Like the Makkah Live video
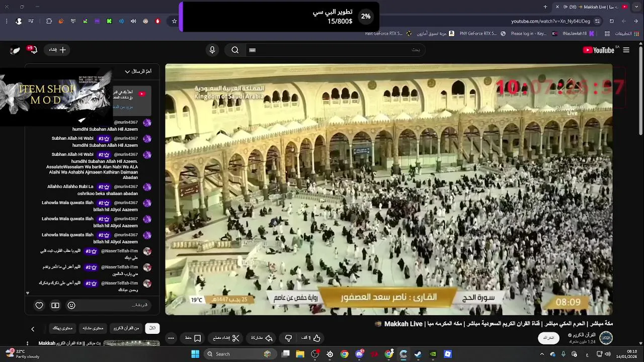This screenshot has height=362, width=644. coord(311,338)
